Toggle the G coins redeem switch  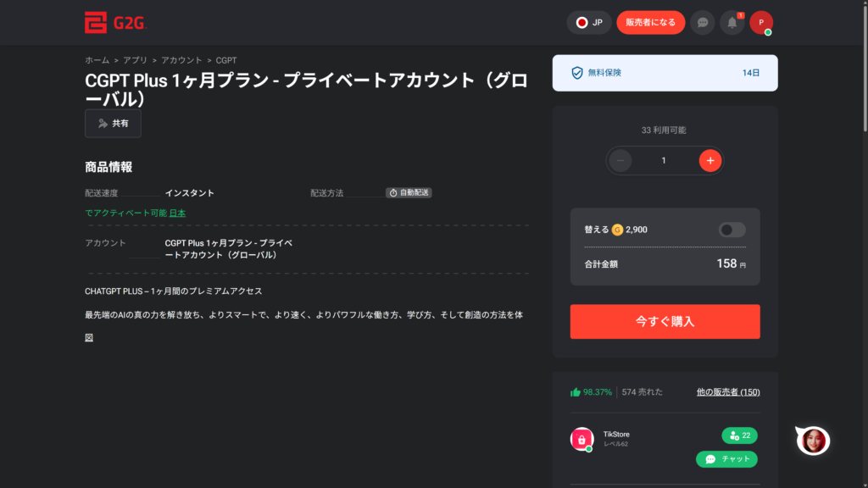coord(732,230)
